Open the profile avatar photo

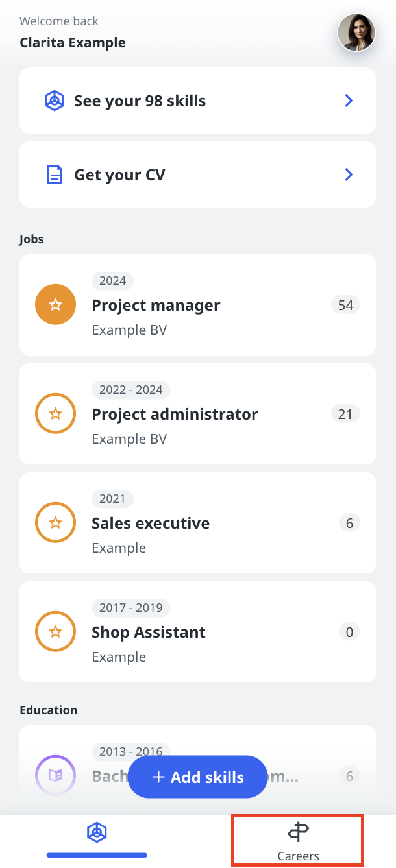pyautogui.click(x=356, y=32)
